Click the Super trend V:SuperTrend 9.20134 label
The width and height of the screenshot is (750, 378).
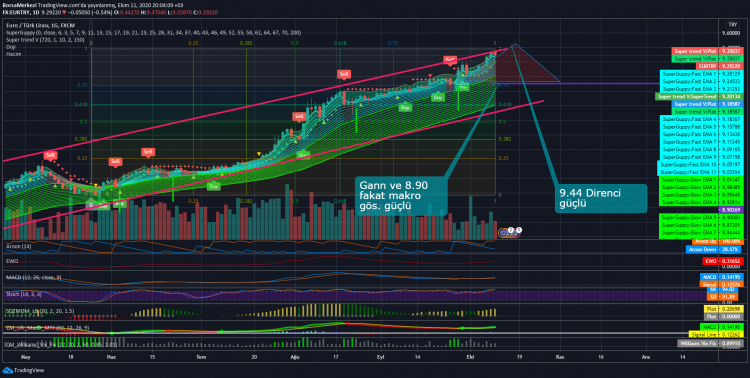coord(699,97)
